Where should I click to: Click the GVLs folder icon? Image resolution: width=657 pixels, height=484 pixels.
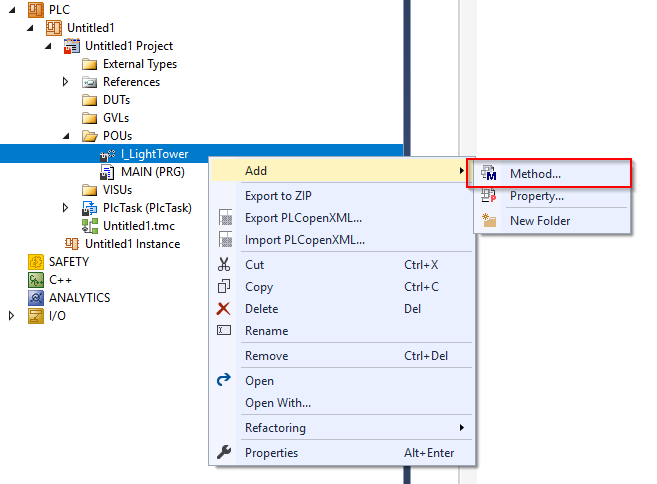point(90,118)
